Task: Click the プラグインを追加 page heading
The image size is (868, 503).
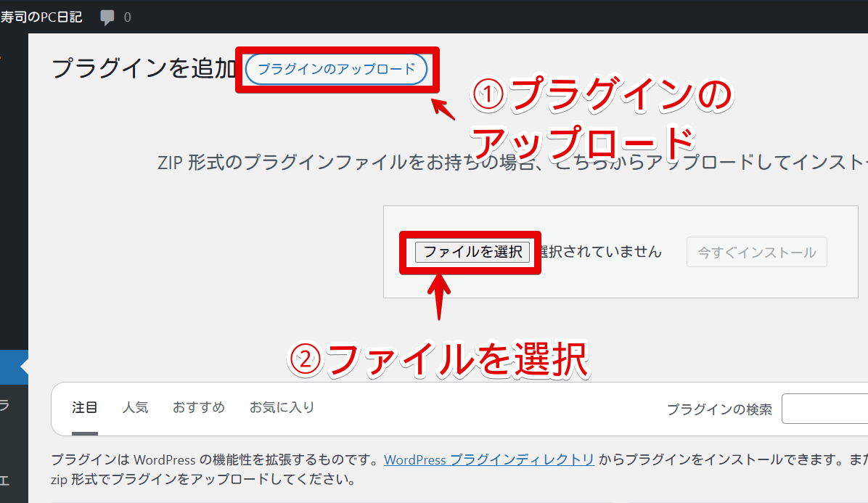Action: tap(144, 69)
